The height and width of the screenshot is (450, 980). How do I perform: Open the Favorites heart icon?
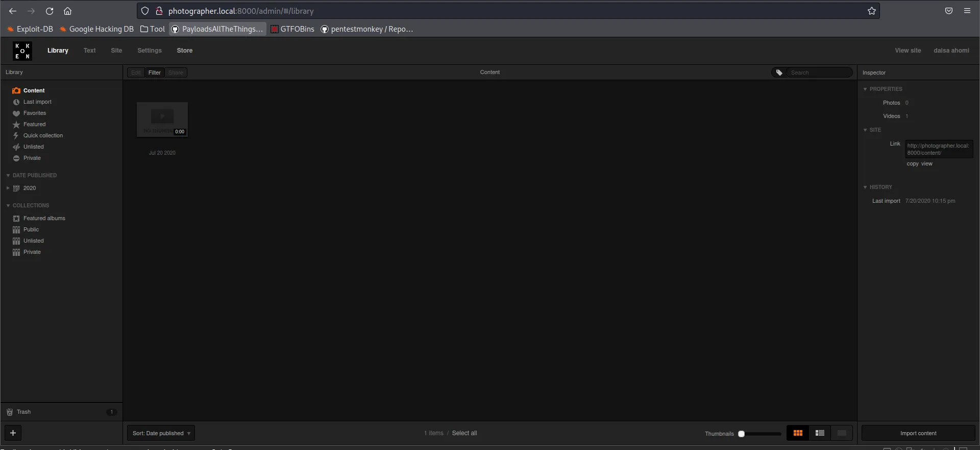(x=16, y=113)
